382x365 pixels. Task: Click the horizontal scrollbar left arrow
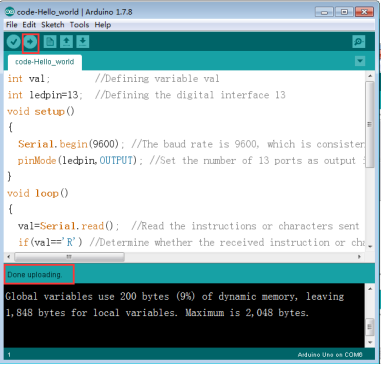pos(9,257)
